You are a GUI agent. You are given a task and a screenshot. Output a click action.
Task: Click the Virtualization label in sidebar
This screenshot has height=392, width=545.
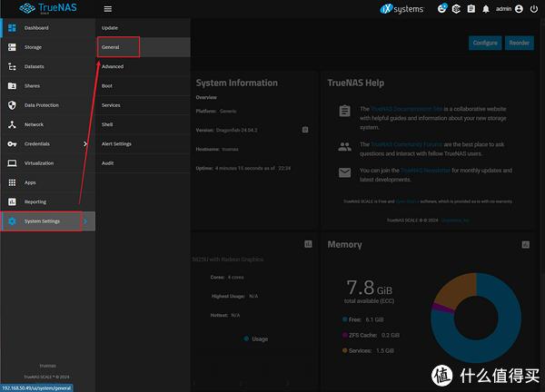tap(39, 163)
